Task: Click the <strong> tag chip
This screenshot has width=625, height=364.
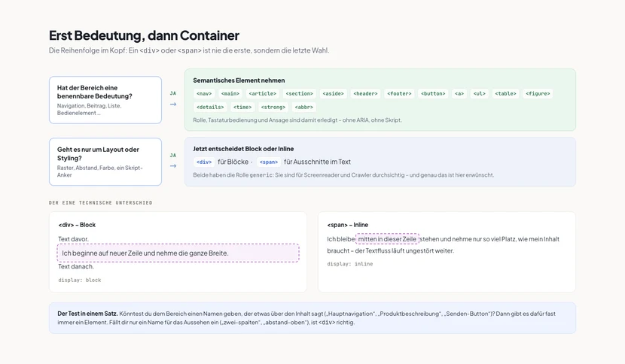Action: tap(273, 107)
